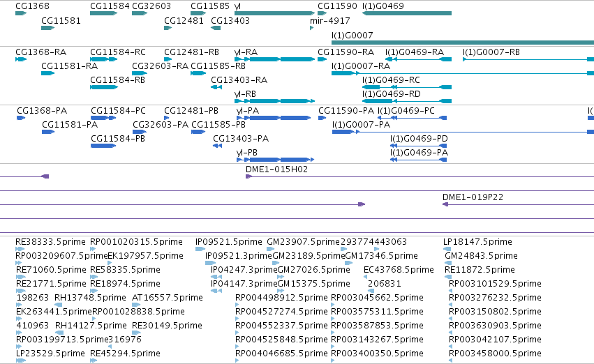Viewport: 594px width, 364px height.
Task: Open EST RE11872.5prime
Action: pos(449,277)
